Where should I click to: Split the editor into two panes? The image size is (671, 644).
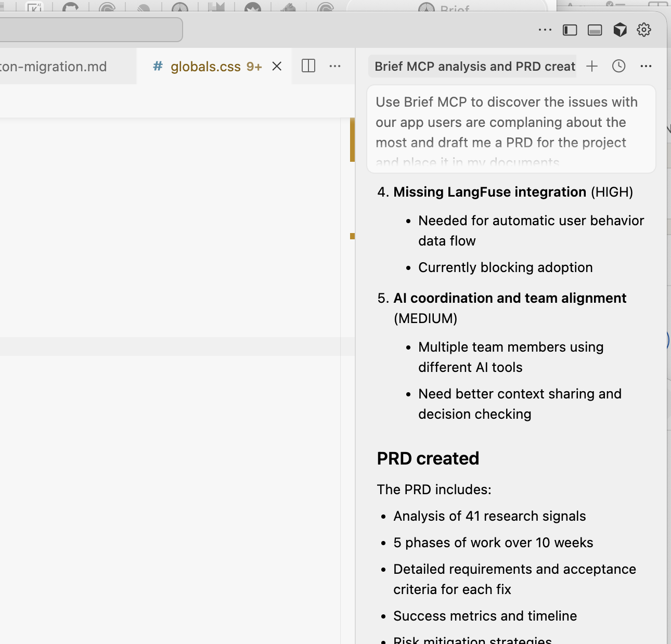pyautogui.click(x=307, y=66)
